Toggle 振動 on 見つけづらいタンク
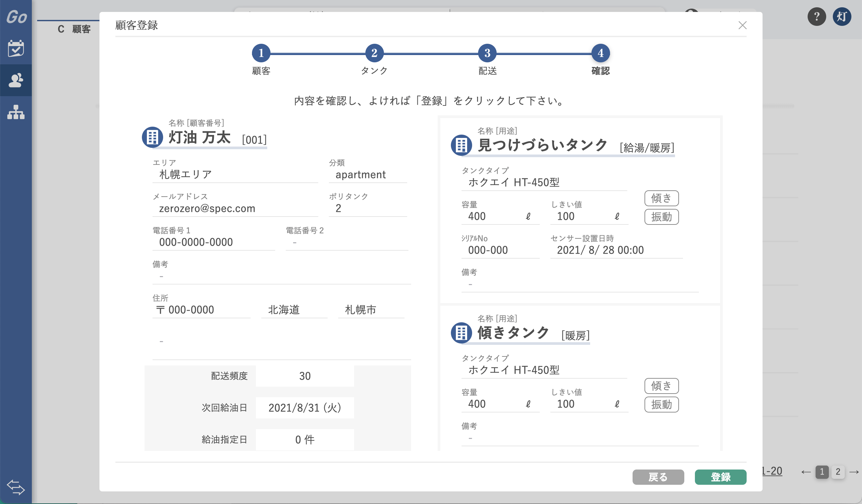 661,217
